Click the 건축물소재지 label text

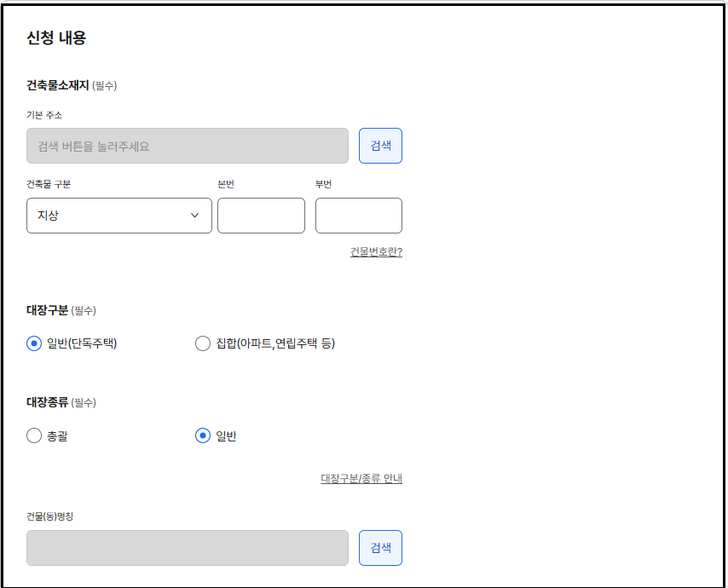pos(58,85)
